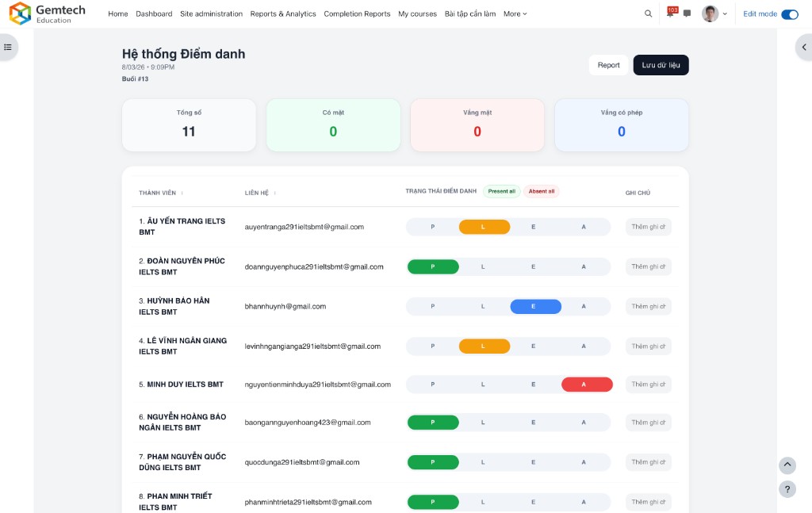Mark Minh Duy IELTS BMT as Present
The width and height of the screenshot is (812, 513).
[x=433, y=384]
